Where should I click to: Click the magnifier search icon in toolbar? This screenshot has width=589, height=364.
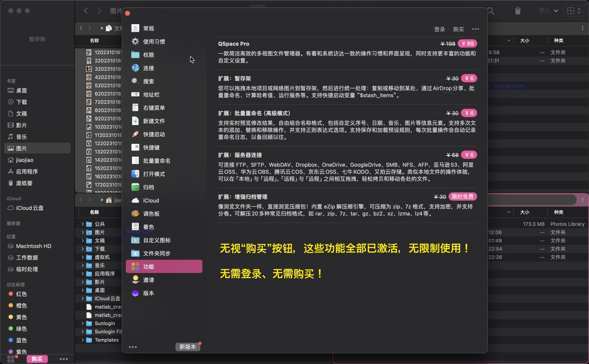tap(491, 11)
